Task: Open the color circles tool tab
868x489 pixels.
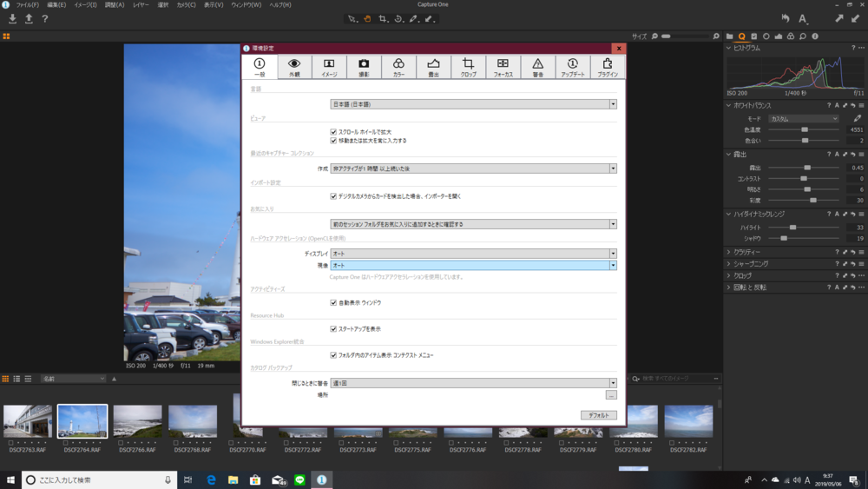Action: pyautogui.click(x=791, y=36)
